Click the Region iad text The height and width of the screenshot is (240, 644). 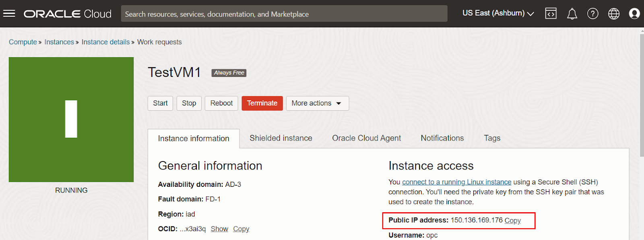pyautogui.click(x=176, y=214)
